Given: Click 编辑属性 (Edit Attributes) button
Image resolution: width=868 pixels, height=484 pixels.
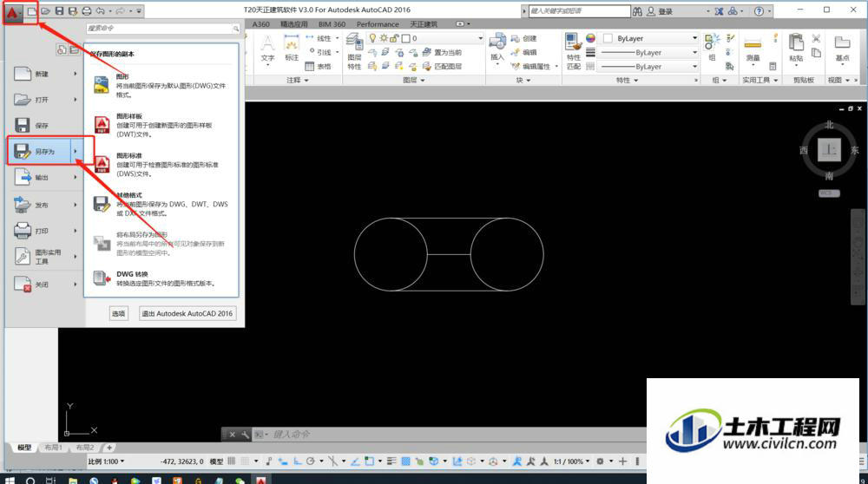Looking at the screenshot, I should click(532, 67).
